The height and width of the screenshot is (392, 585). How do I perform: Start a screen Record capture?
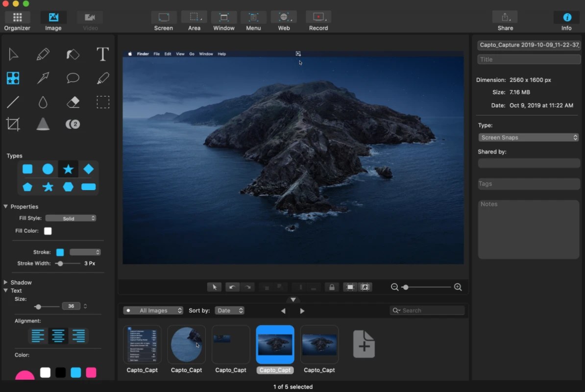tap(318, 20)
